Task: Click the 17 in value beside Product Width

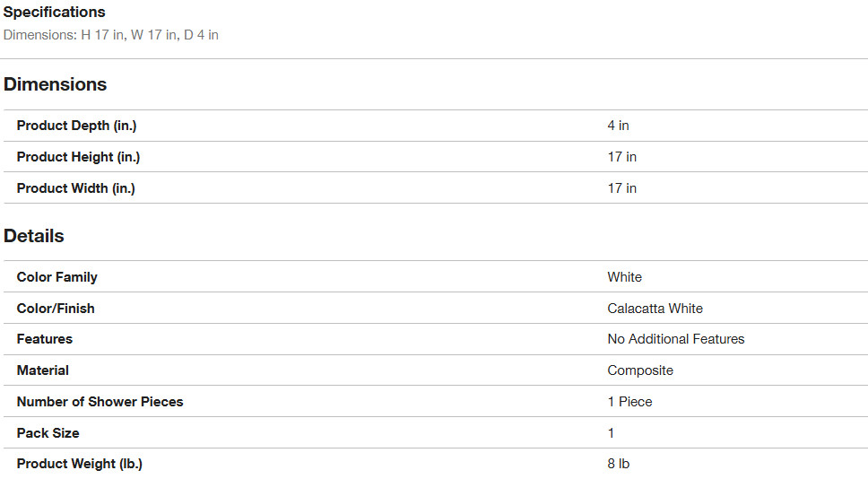Action: tap(621, 188)
